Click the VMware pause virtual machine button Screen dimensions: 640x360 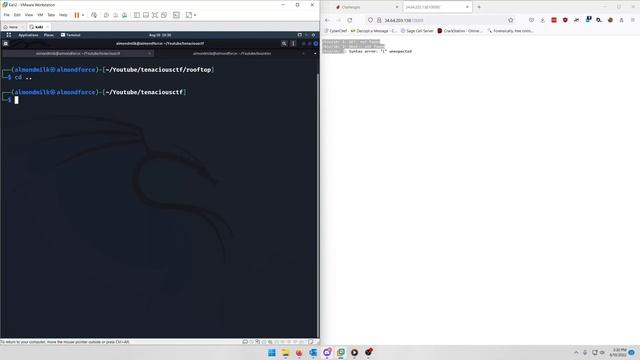77,15
